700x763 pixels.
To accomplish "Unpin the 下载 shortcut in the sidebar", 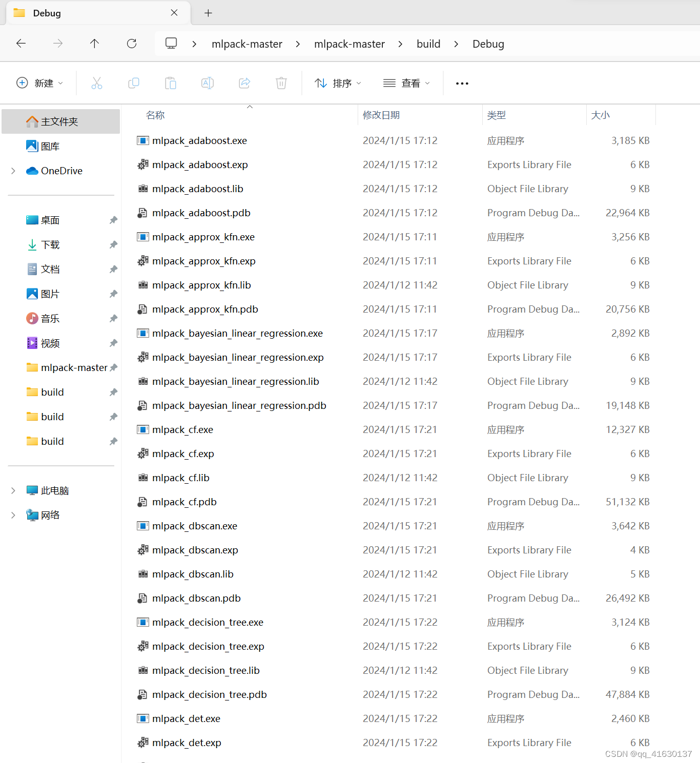I will tap(113, 244).
